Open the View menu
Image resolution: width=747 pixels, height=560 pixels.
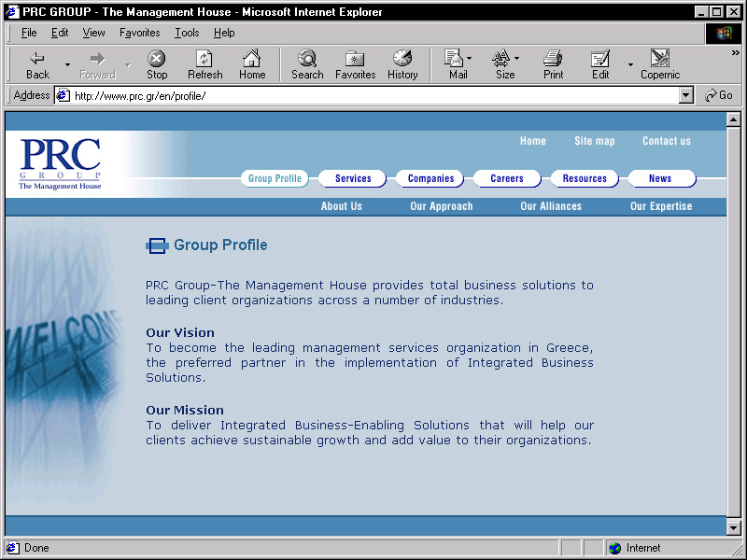tap(93, 33)
